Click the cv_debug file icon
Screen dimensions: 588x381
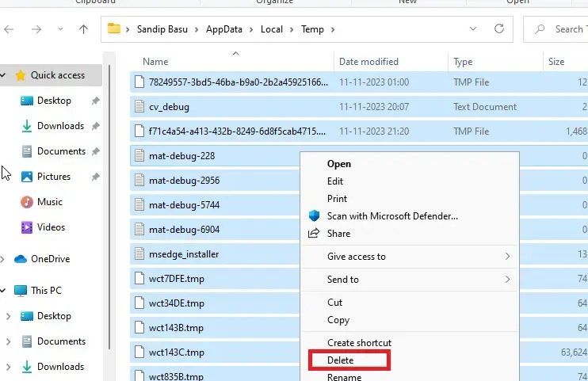139,107
